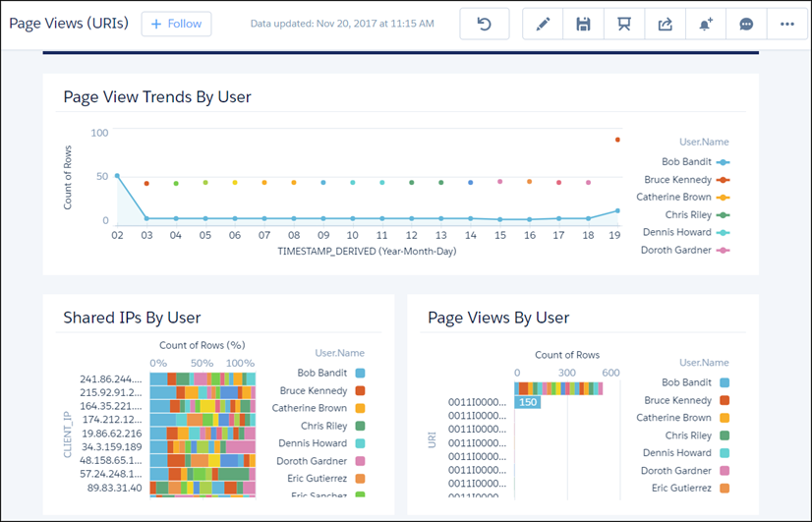Click Bruce Kennedy swatch in Page Views By User legend

pyautogui.click(x=725, y=400)
